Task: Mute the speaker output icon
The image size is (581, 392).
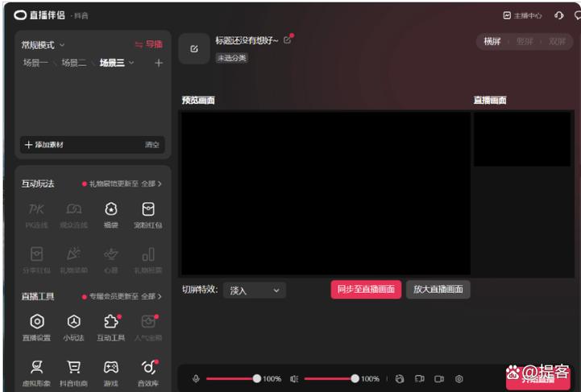Action: (294, 378)
